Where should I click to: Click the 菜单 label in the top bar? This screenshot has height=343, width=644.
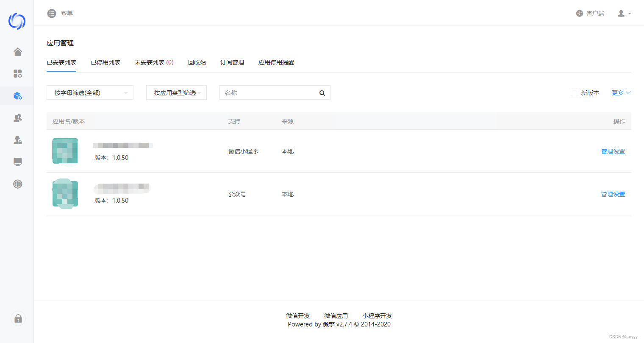tap(67, 14)
